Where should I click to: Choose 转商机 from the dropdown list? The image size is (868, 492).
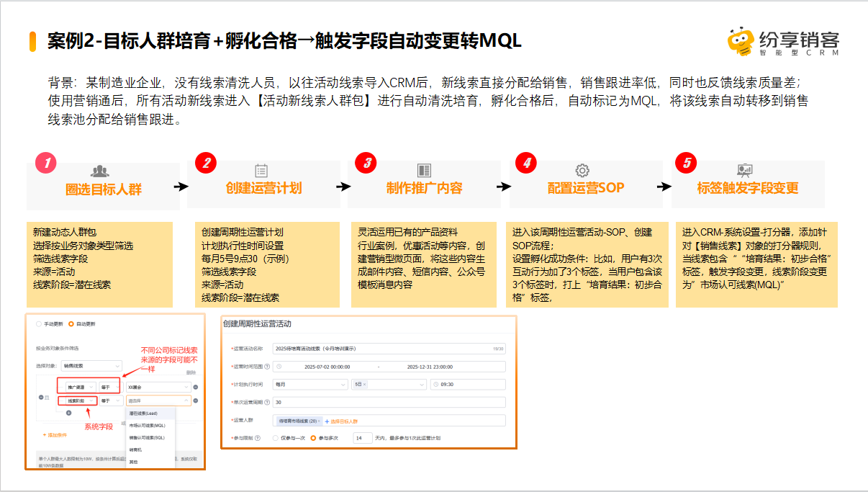tap(150, 449)
